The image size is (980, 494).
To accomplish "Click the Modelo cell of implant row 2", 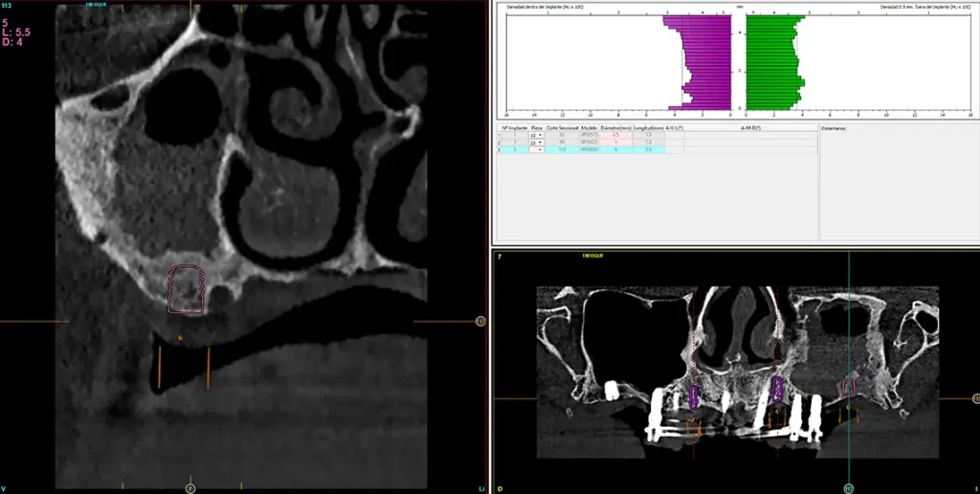I will pyautogui.click(x=589, y=143).
